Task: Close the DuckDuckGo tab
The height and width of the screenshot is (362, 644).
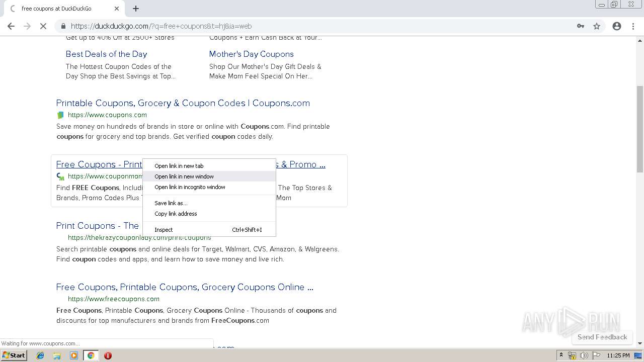Action: pyautogui.click(x=117, y=9)
